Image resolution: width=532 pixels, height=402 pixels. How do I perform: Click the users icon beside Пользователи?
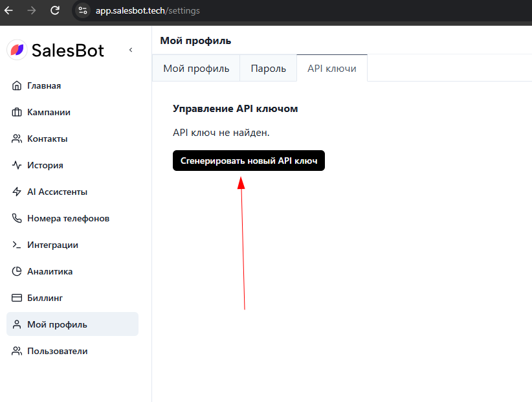click(x=17, y=351)
